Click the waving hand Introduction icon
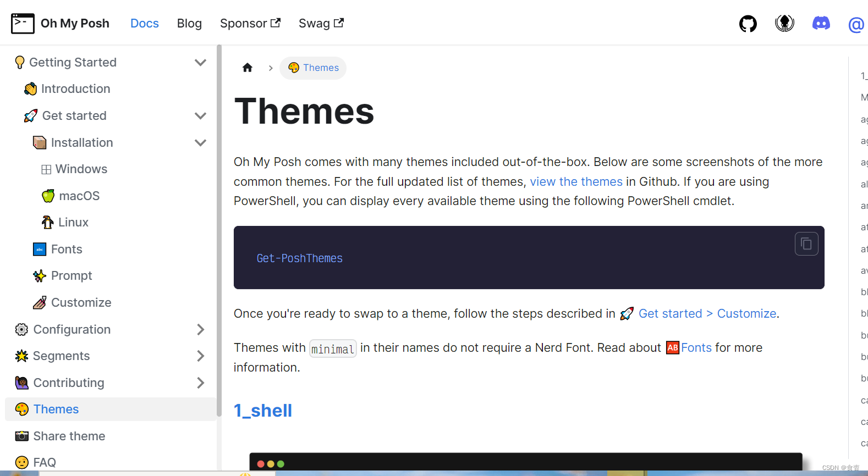The image size is (868, 476). pyautogui.click(x=31, y=88)
